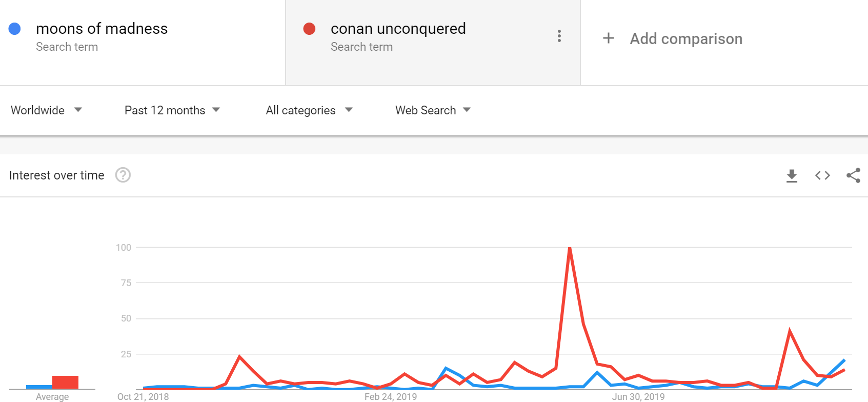This screenshot has height=402, width=868.
Task: Edit the moons of madness search term
Action: click(x=102, y=29)
